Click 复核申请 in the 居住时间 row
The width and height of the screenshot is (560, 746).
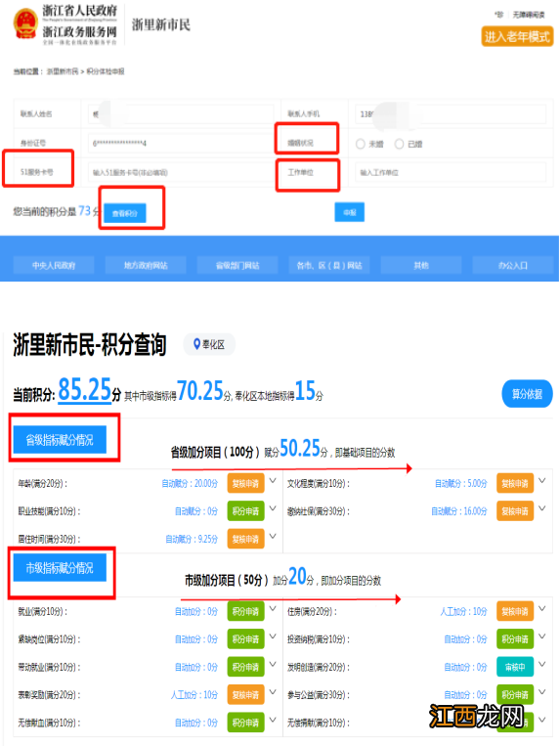pos(245,539)
